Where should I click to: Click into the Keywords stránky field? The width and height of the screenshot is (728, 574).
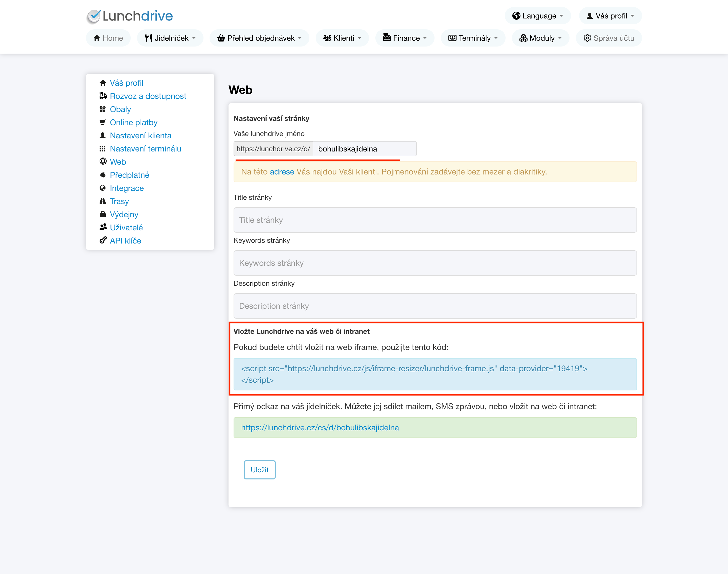pyautogui.click(x=435, y=263)
